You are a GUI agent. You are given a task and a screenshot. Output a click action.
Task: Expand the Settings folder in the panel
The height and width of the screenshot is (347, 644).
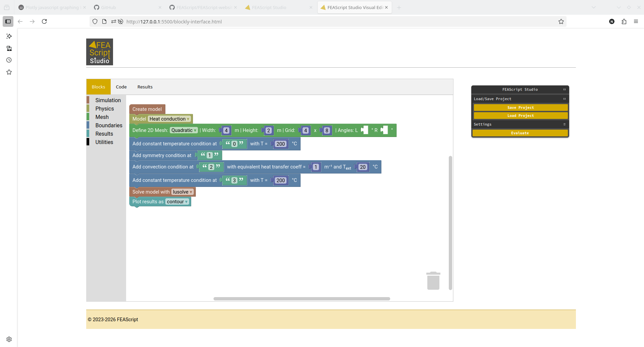(x=520, y=124)
